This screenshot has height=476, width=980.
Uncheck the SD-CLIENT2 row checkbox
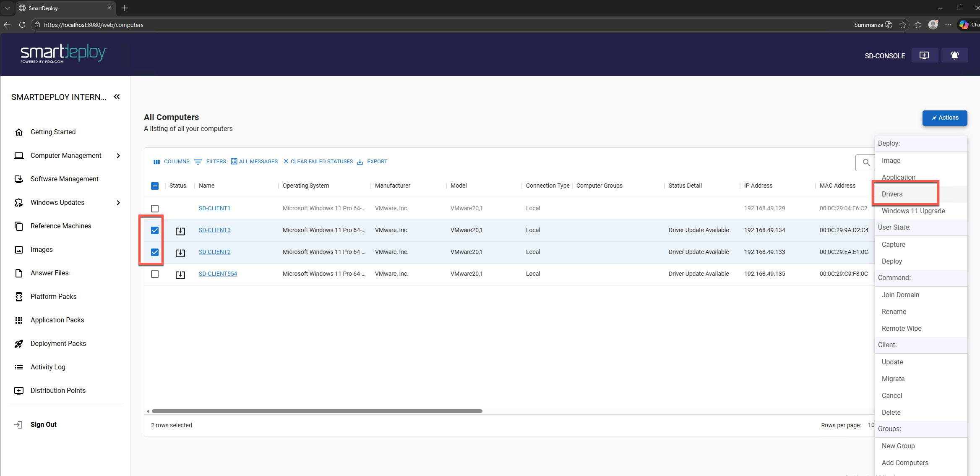point(155,252)
